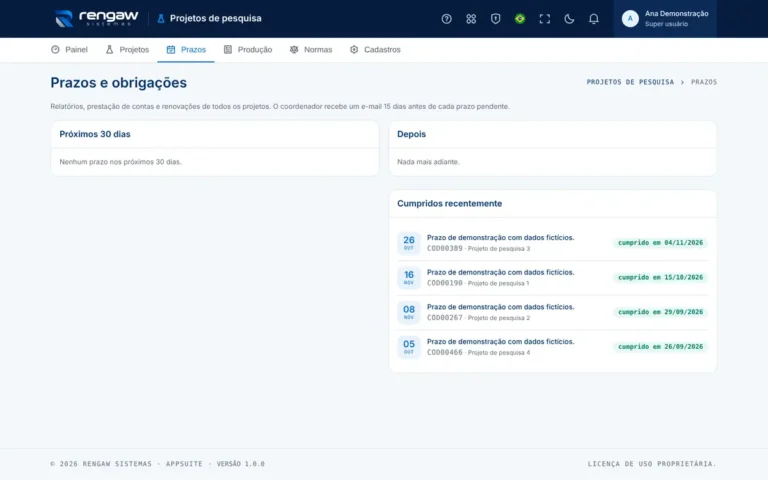
Task: Click the flask icon beside Projetos de pesquisa
Action: pos(161,19)
